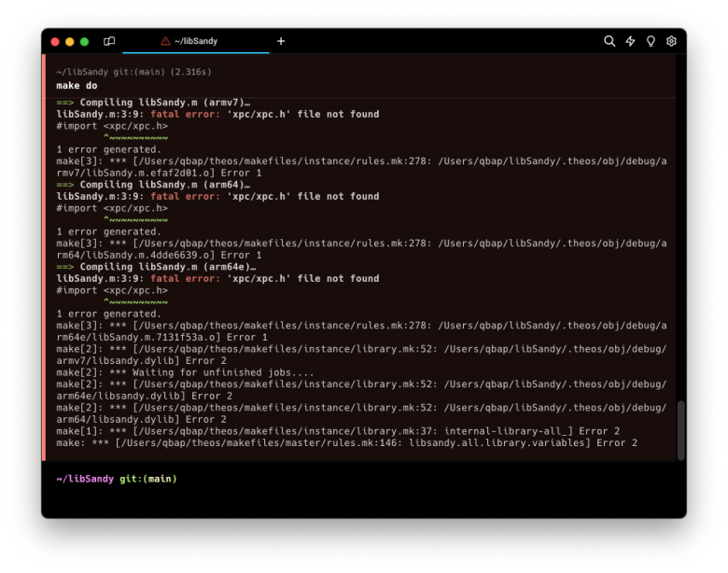Add a new tab with plus button
This screenshot has height=573, width=728.
(281, 41)
